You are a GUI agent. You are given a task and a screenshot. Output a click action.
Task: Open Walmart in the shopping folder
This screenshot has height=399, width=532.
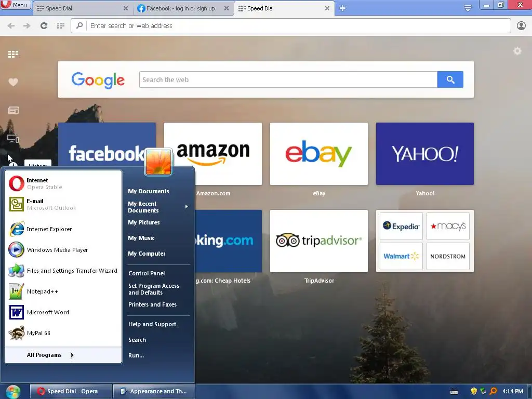tap(401, 256)
